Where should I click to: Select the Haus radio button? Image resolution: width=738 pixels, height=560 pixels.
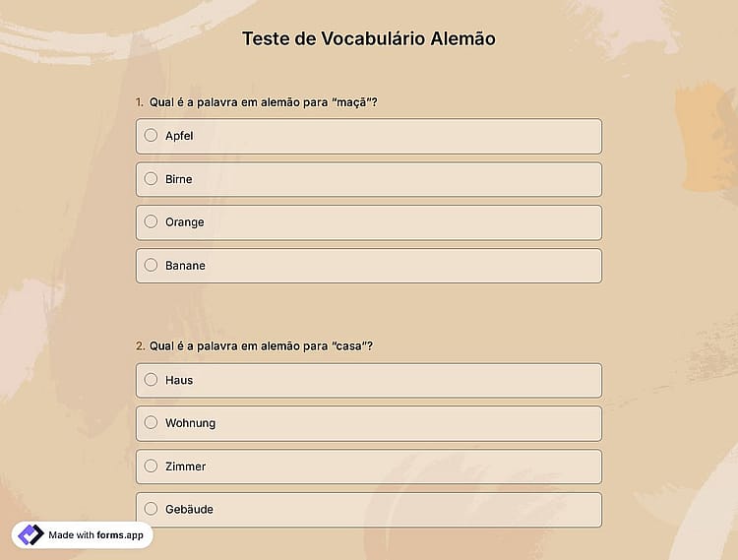click(x=151, y=380)
